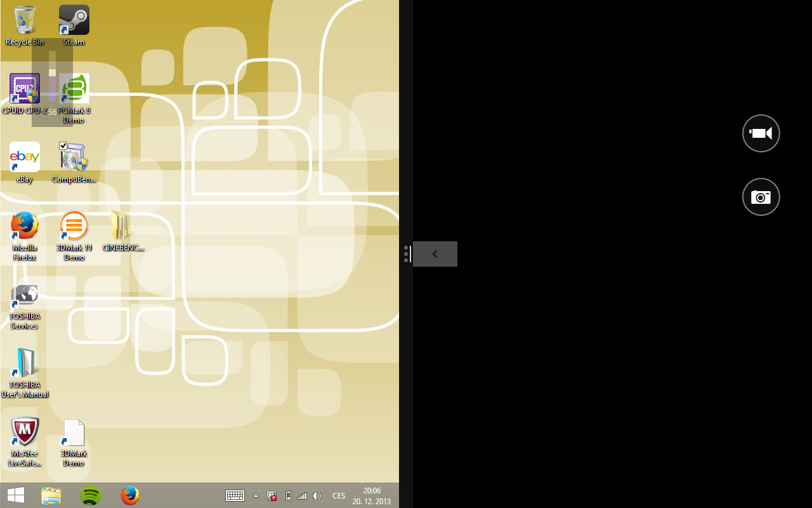812x508 pixels.
Task: Open Mozilla Firefox desktop shortcut
Action: pos(25,236)
